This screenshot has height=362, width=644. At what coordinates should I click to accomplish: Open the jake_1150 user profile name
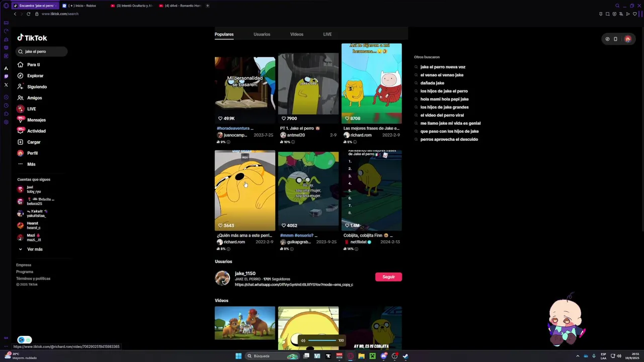245,274
